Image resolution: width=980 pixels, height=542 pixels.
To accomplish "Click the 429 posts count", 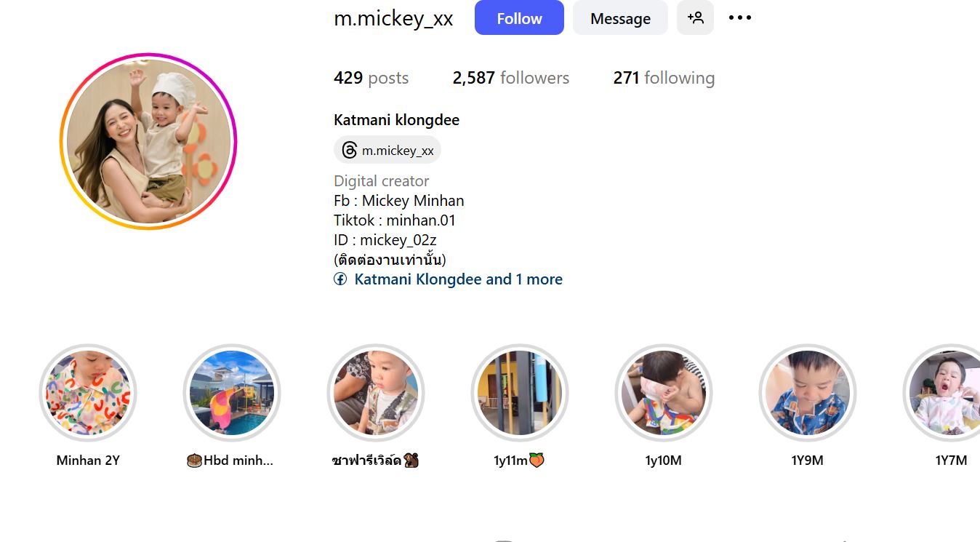I will click(371, 78).
